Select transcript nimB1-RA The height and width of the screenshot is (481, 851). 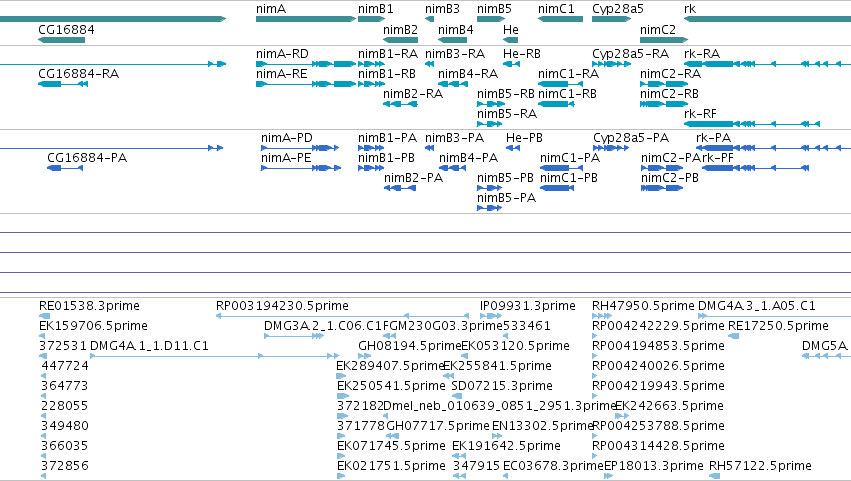click(372, 64)
